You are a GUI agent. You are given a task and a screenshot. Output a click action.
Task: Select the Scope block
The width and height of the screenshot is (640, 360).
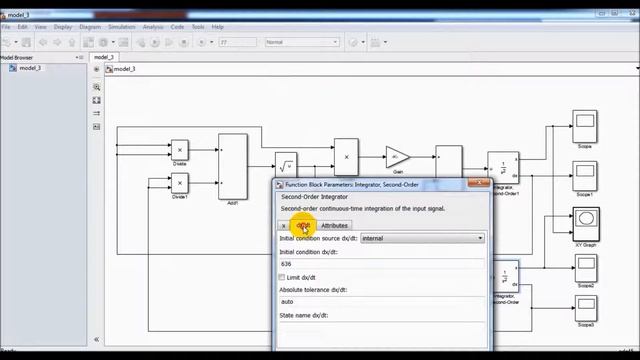[x=584, y=126]
